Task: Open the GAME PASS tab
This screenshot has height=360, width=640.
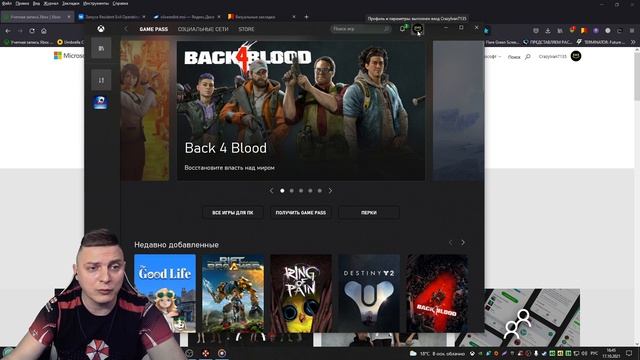Action: pyautogui.click(x=153, y=29)
